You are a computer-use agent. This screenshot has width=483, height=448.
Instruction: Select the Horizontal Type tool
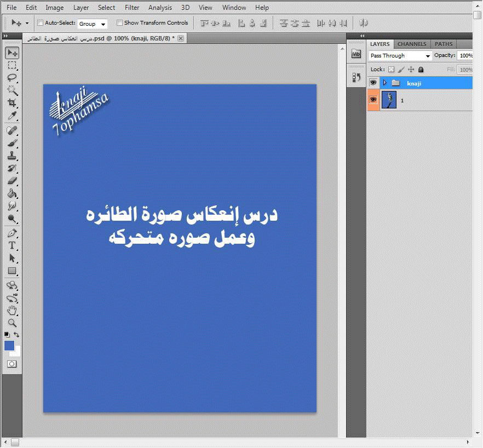point(12,245)
